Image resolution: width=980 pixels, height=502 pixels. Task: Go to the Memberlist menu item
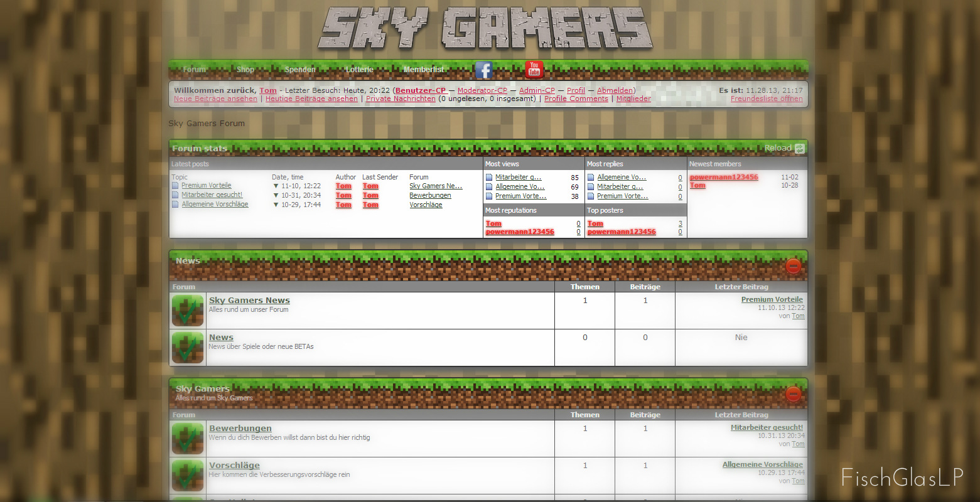pos(424,70)
